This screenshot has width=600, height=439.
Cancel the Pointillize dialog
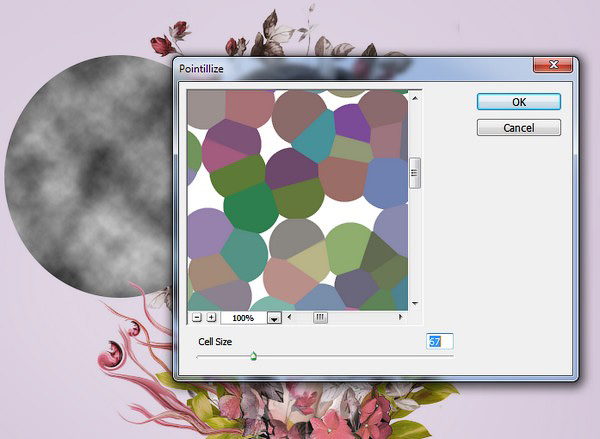click(x=518, y=127)
